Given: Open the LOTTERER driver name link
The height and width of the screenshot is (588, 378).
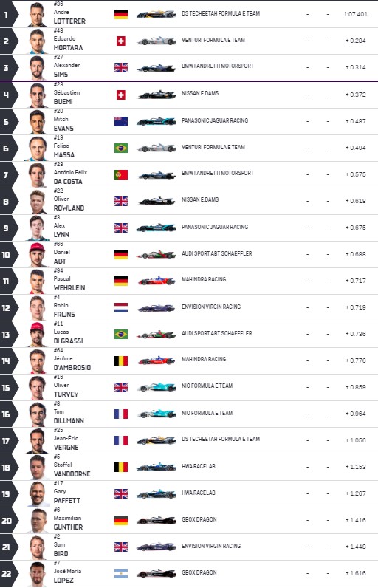Looking at the screenshot, I should 69,21.
